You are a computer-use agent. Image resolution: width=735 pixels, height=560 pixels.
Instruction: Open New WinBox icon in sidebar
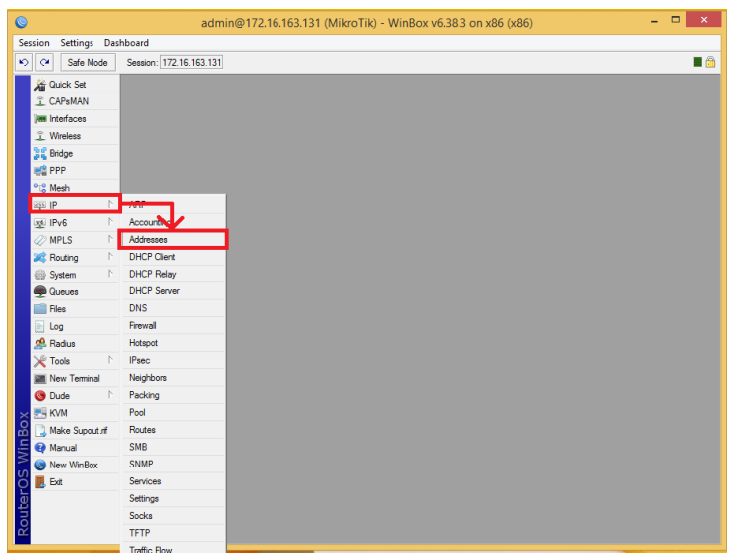click(40, 465)
